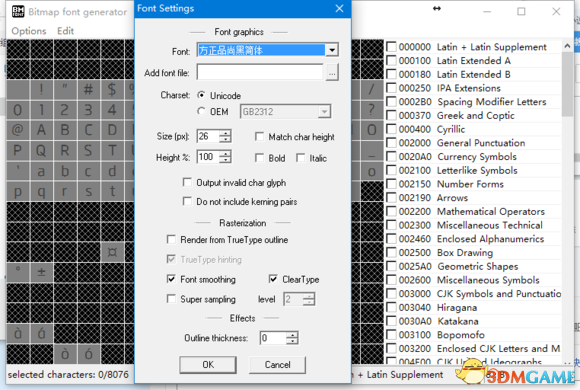The height and width of the screenshot is (390, 580).
Task: Close the Font Settings dialog
Action: 339,9
